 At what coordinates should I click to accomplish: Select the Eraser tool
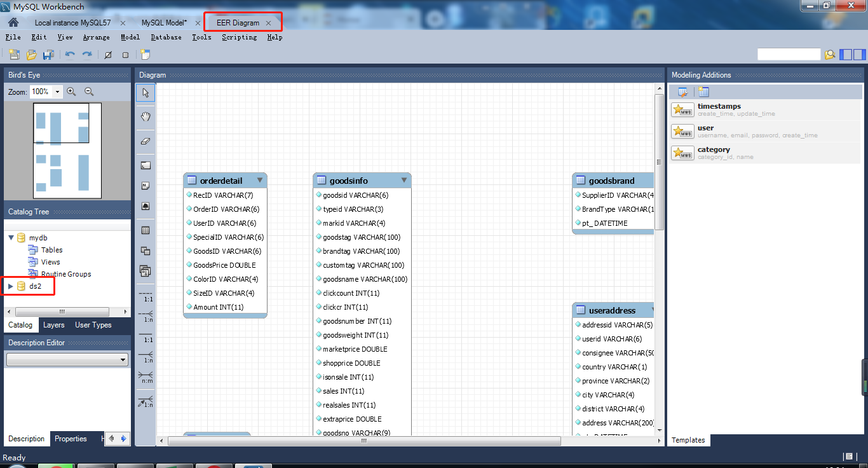[146, 141]
